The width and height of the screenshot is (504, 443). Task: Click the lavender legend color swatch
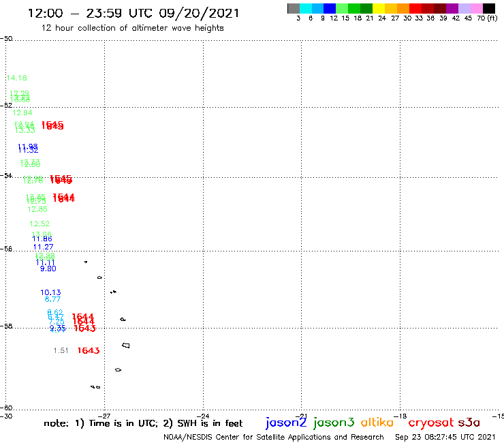point(464,8)
